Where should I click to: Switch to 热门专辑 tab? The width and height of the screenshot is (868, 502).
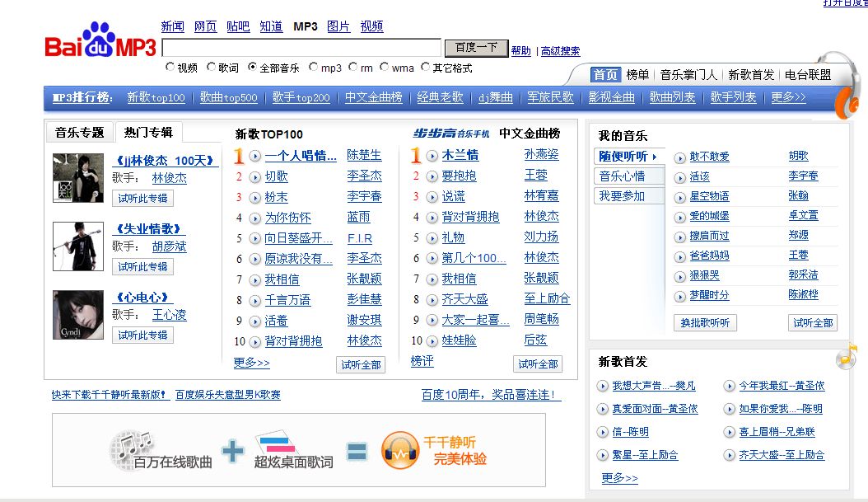coord(148,133)
